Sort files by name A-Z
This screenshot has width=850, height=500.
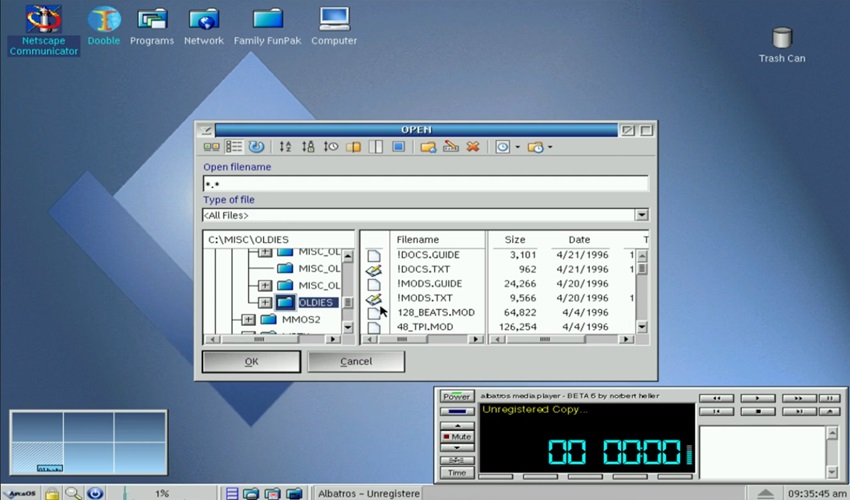pos(285,146)
